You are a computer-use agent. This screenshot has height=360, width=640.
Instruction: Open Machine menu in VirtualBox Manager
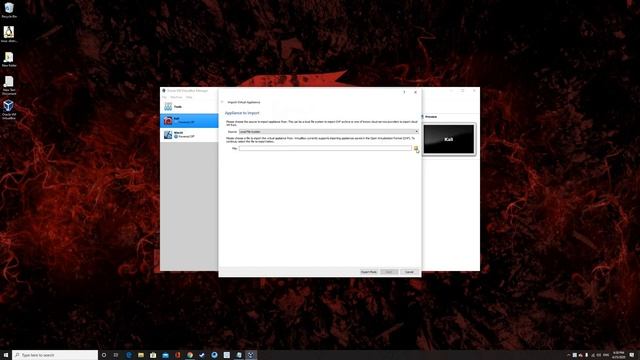click(x=176, y=97)
